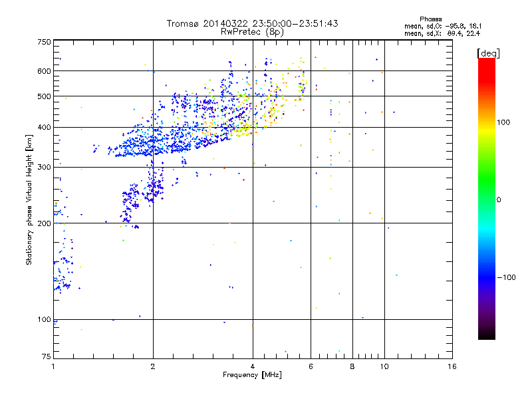
Task: Click the plot title 'Tromsø 20140322 23:50:00-23:51:43'
Action: [252, 23]
